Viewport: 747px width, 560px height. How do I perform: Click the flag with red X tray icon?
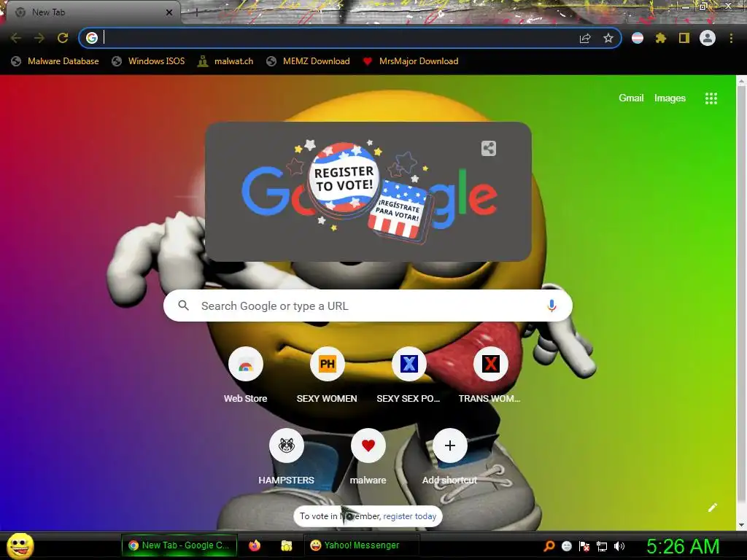(x=584, y=546)
